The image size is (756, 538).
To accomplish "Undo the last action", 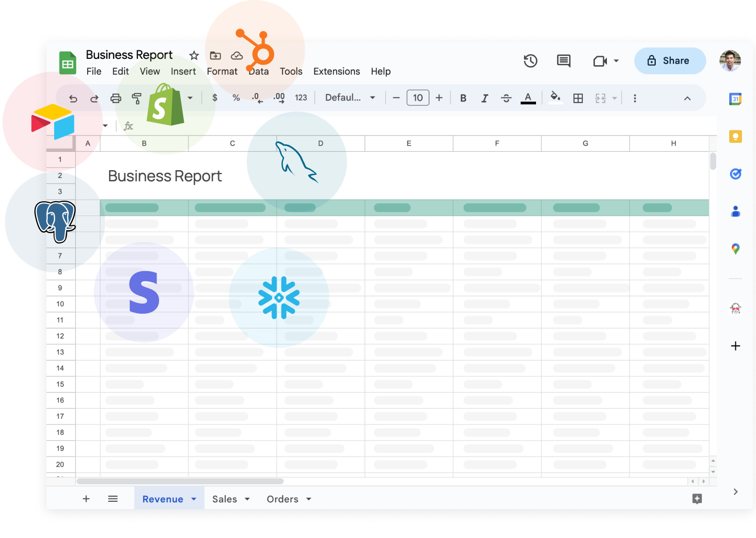I will pos(73,98).
